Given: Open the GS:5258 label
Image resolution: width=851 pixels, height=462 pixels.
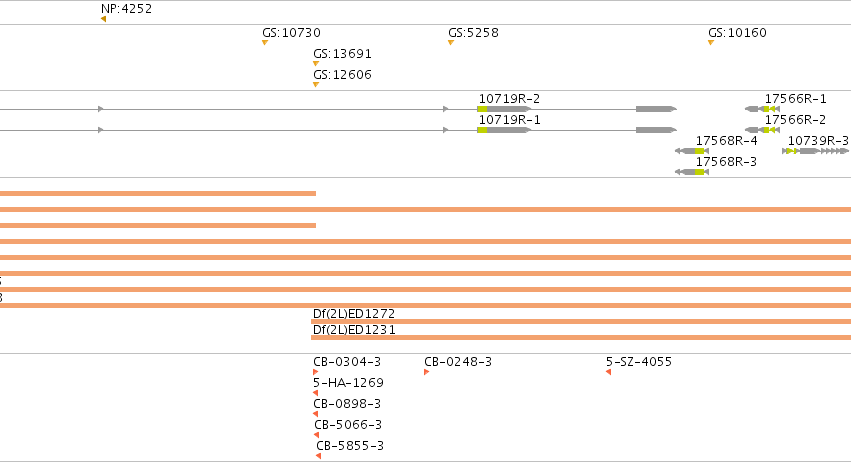Looking at the screenshot, I should point(473,33).
